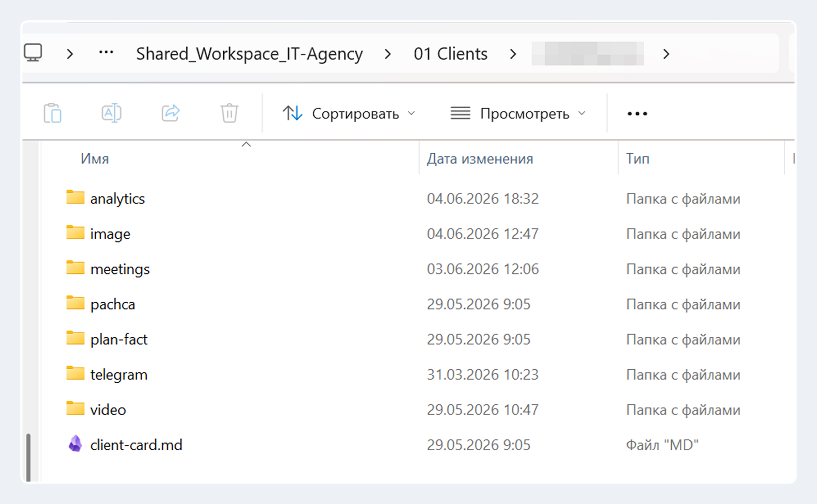Select the telegram folder icon

coord(75,373)
